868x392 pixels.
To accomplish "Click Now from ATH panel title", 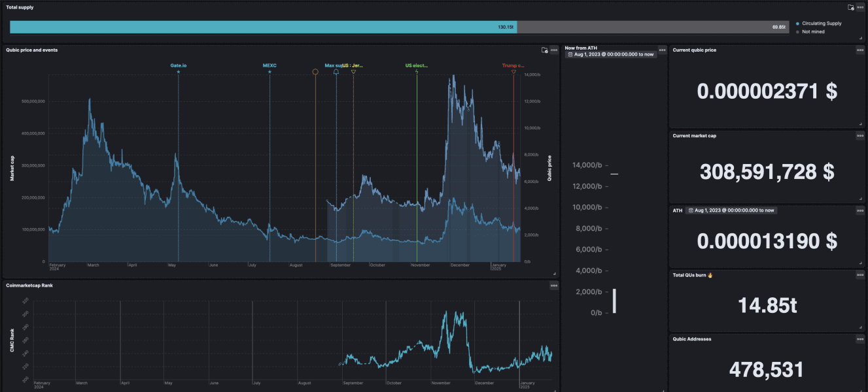I will [x=581, y=48].
